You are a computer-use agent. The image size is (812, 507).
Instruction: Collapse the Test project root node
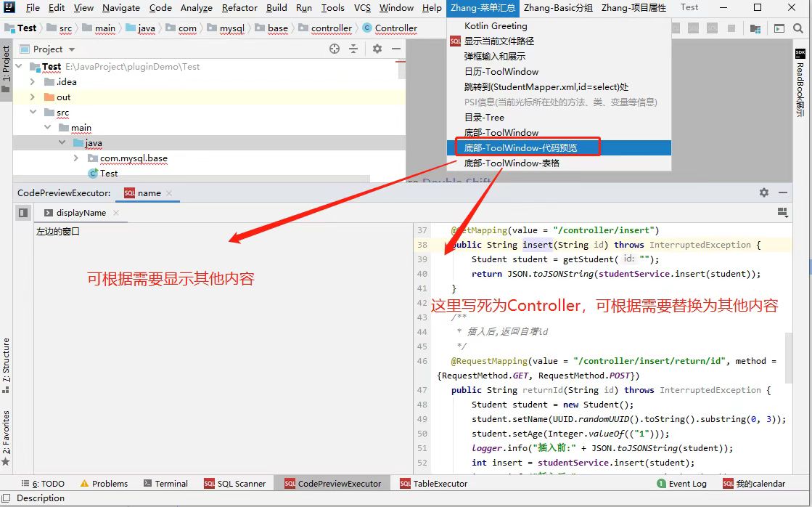point(19,66)
